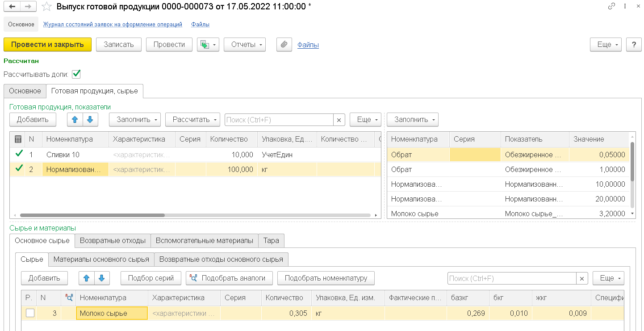Click the indicators table vertical scrollbar

pos(632,161)
